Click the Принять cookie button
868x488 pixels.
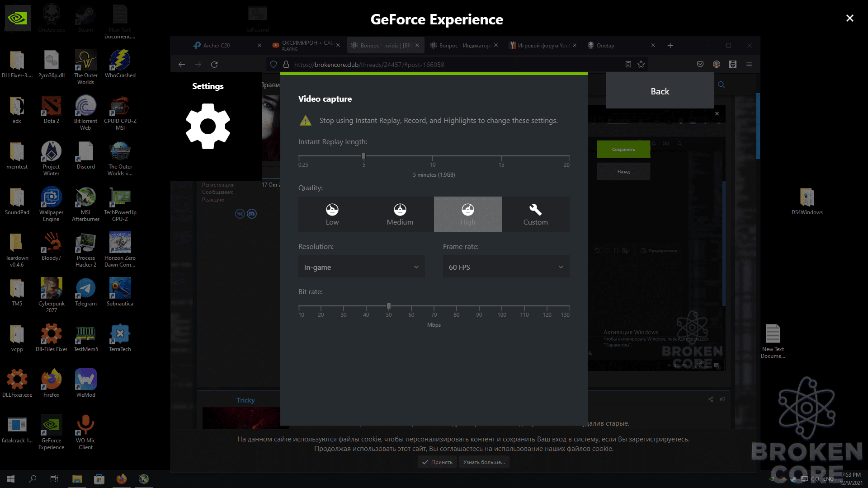coord(437,462)
